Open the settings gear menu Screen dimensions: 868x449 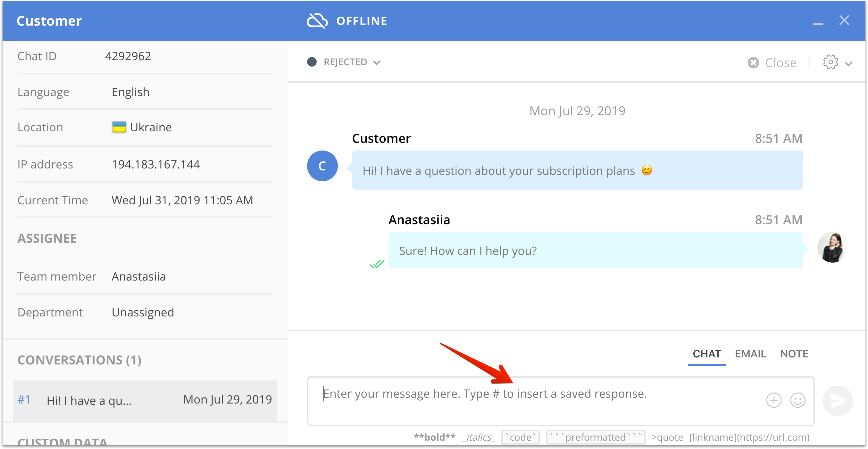pyautogui.click(x=830, y=62)
